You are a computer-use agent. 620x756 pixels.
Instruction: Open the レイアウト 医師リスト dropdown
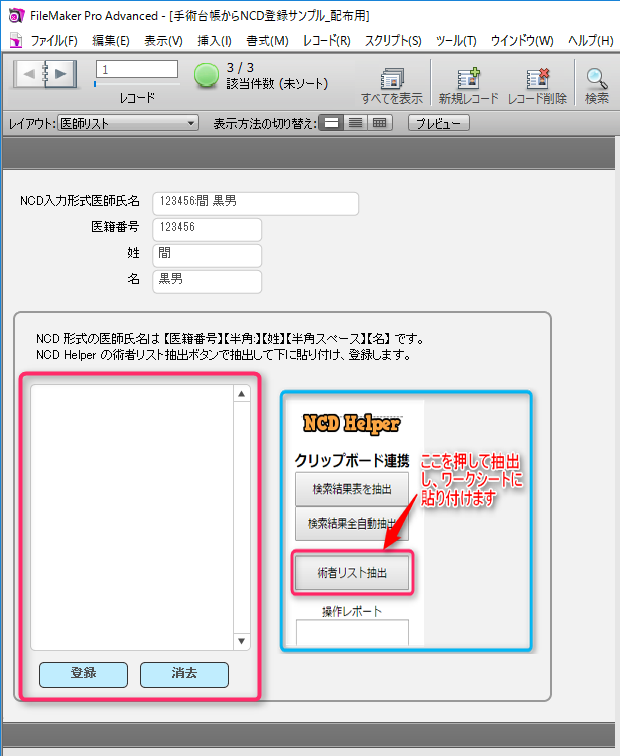coord(128,123)
